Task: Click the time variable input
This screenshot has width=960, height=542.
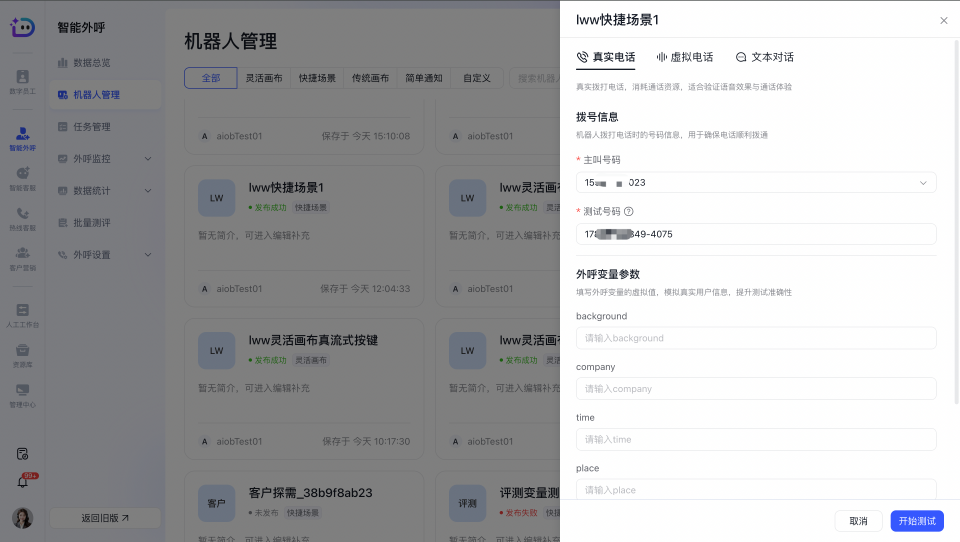Action: [756, 439]
